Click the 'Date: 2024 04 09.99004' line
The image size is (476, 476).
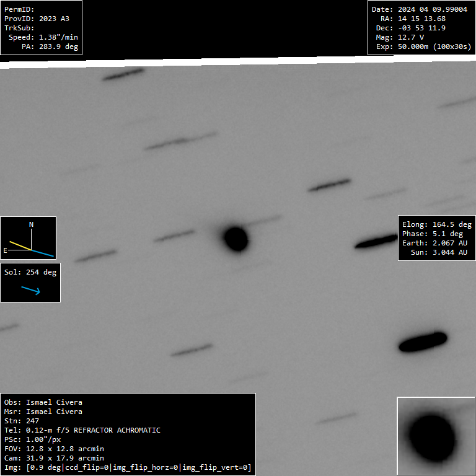[420, 9]
